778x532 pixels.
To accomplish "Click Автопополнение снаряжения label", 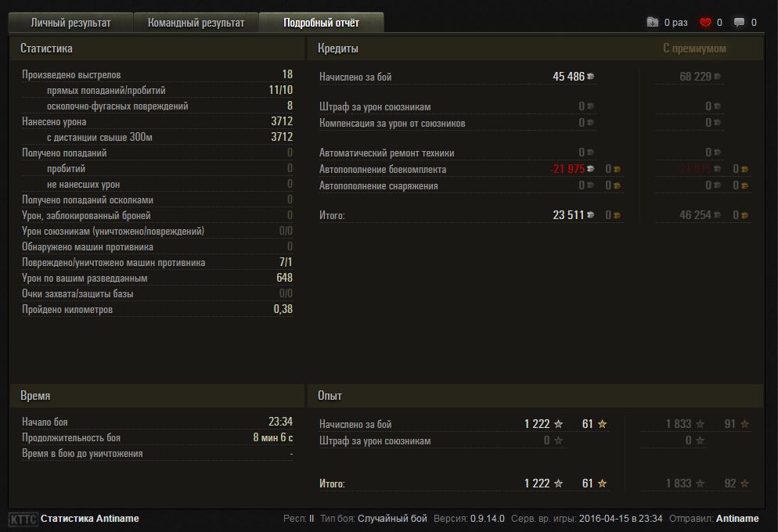I will (379, 185).
